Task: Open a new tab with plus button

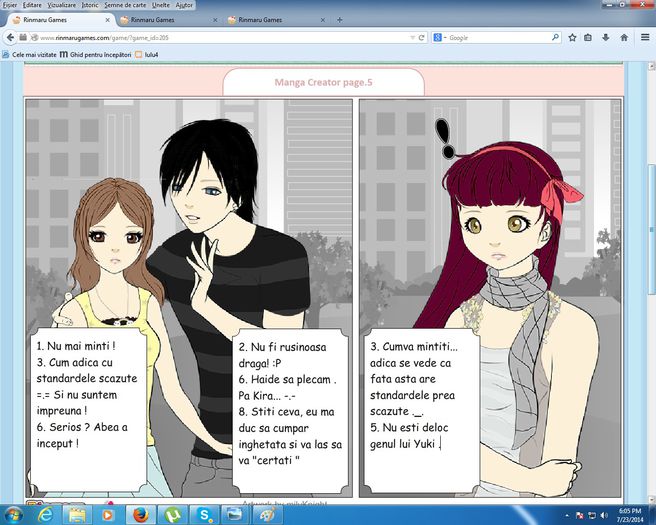Action: (340, 19)
